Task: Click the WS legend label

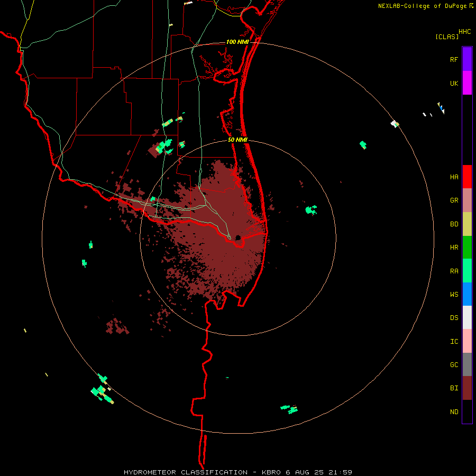Action: pos(454,295)
